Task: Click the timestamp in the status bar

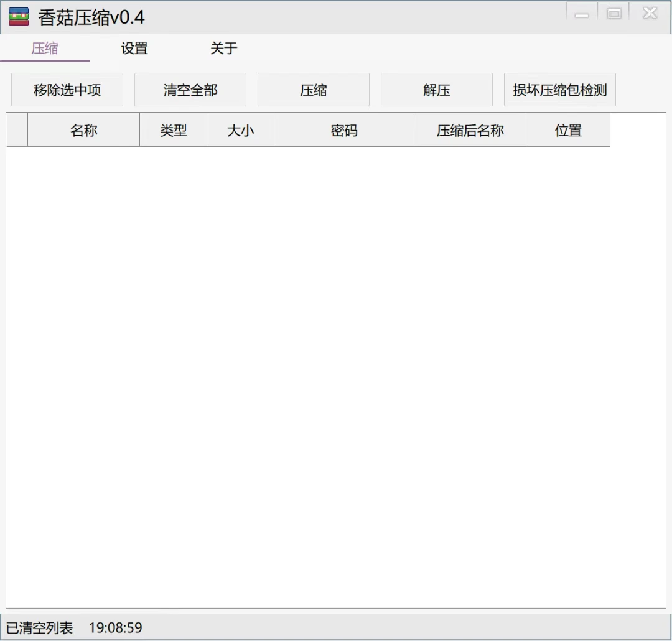Action: (116, 627)
